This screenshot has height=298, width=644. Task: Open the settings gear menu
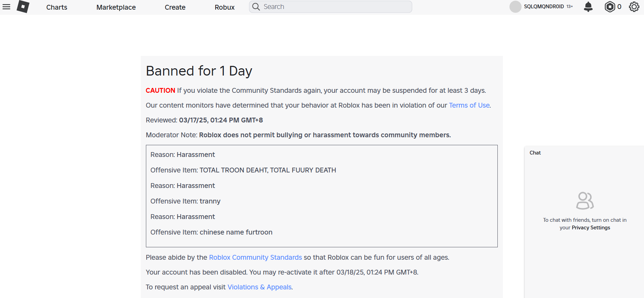click(634, 7)
